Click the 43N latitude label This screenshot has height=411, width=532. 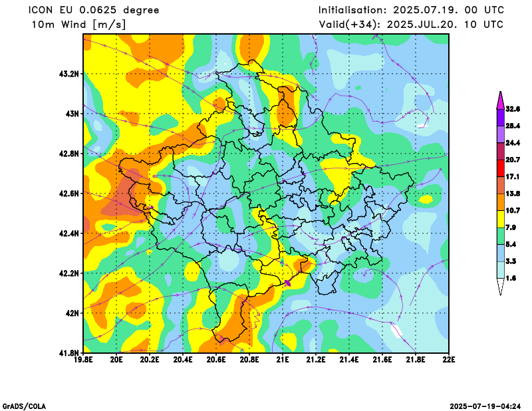[x=72, y=114]
